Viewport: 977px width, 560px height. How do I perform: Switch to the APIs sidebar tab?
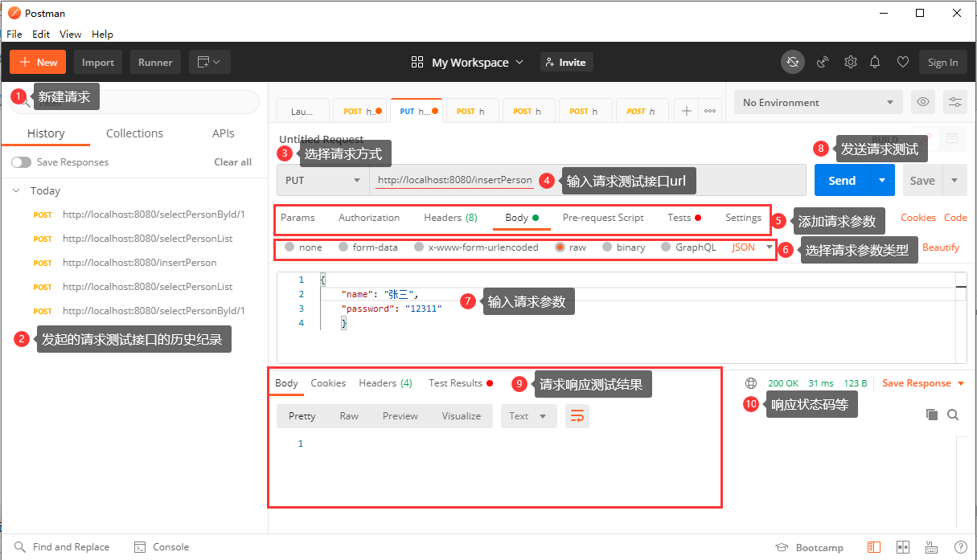point(224,133)
